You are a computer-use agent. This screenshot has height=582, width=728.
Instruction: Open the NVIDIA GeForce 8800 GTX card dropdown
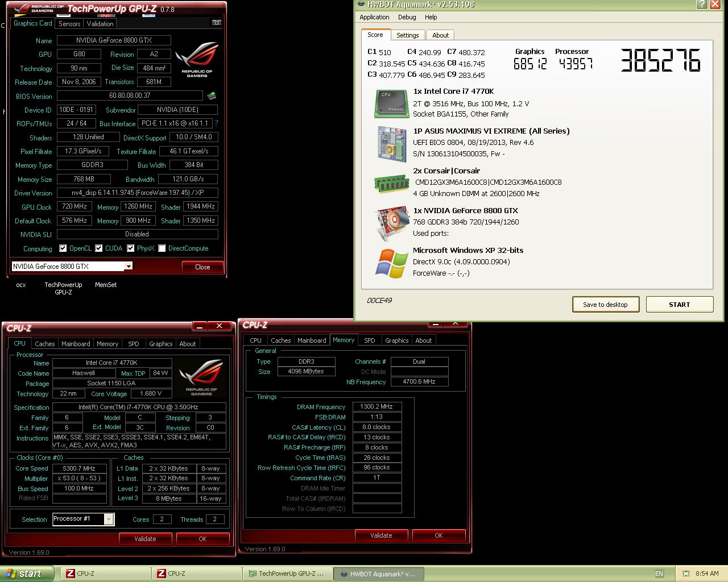129,266
